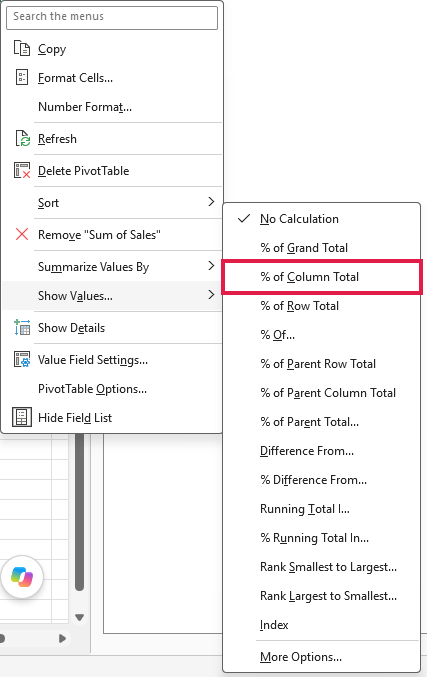
Task: Choose % of Parent Total...
Action: (310, 422)
